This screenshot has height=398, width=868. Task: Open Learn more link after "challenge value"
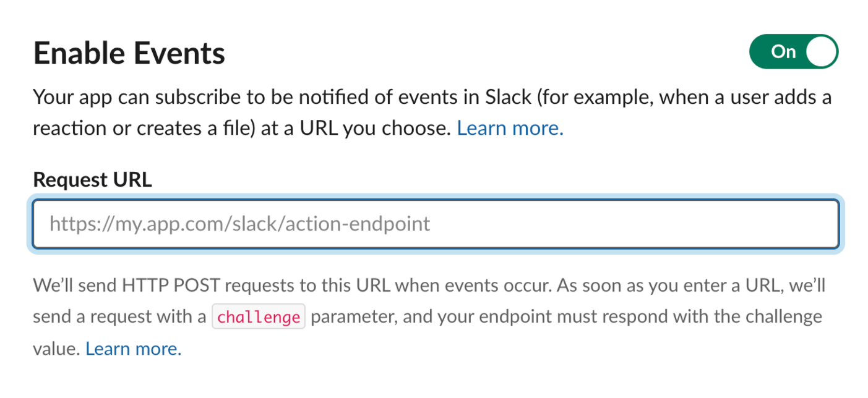[x=134, y=349]
